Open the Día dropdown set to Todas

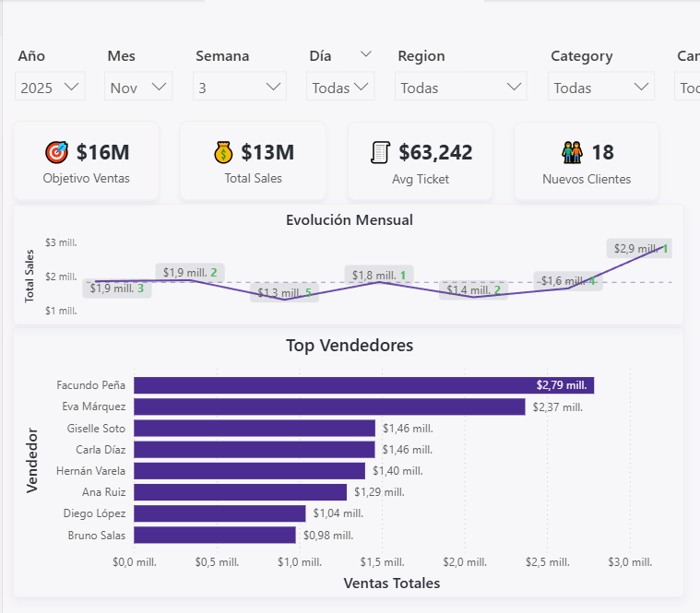coord(341,88)
